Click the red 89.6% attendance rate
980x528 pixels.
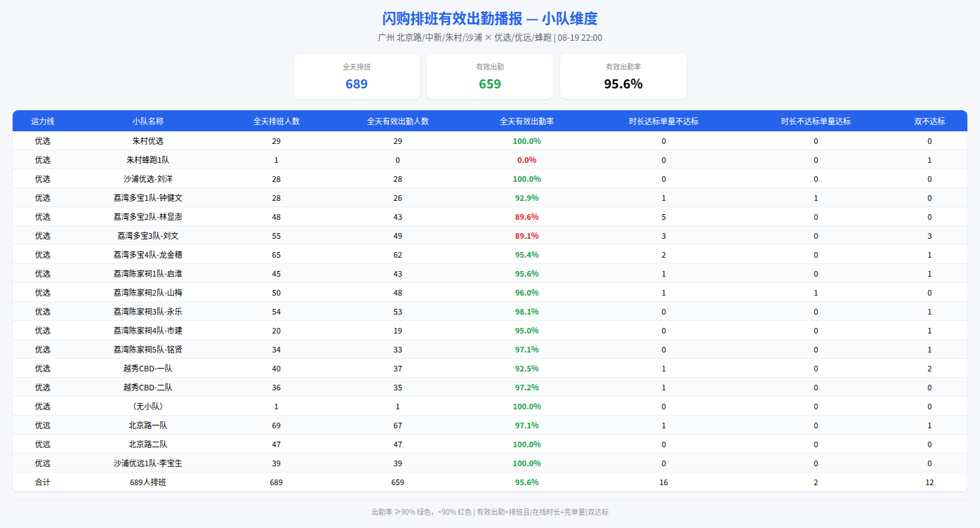tap(527, 217)
